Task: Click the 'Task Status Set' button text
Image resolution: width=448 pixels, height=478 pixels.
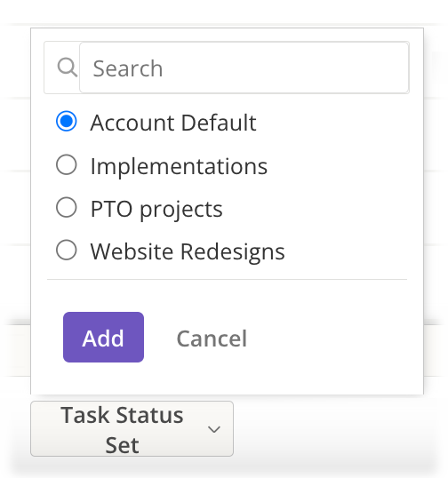Action: pos(122,430)
